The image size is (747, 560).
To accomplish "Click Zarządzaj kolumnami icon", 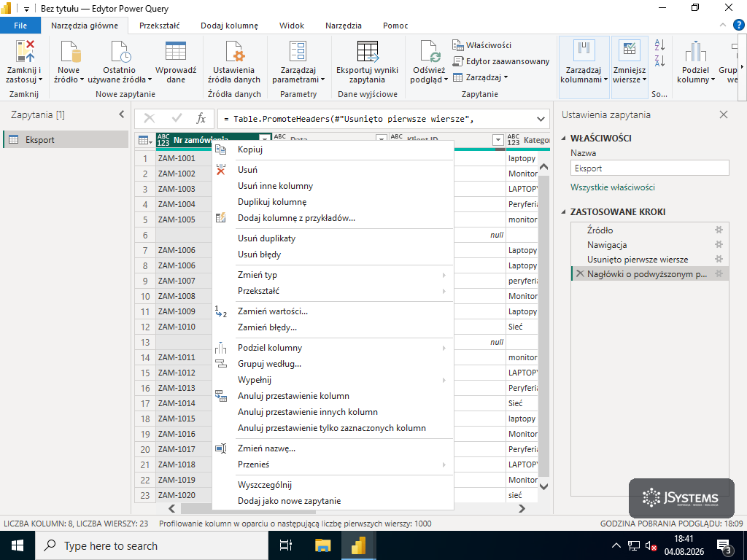I will pyautogui.click(x=584, y=50).
